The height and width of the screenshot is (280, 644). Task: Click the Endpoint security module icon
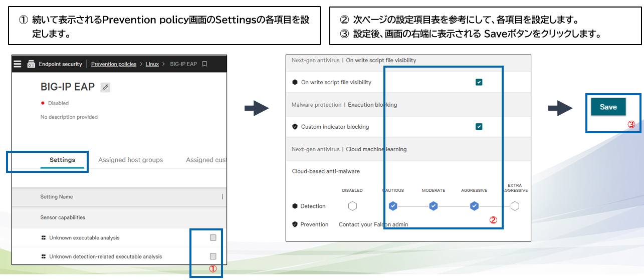click(x=31, y=64)
